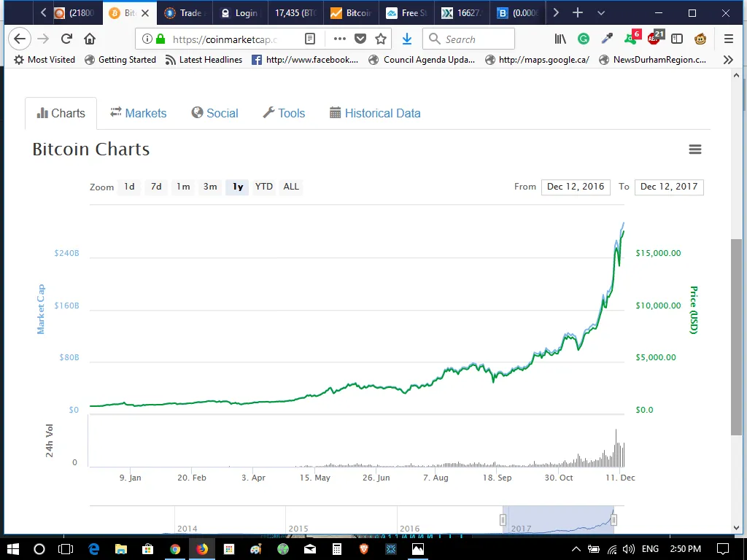Set chart zoom to 1m
Viewport: 747px width, 560px height.
coord(183,187)
